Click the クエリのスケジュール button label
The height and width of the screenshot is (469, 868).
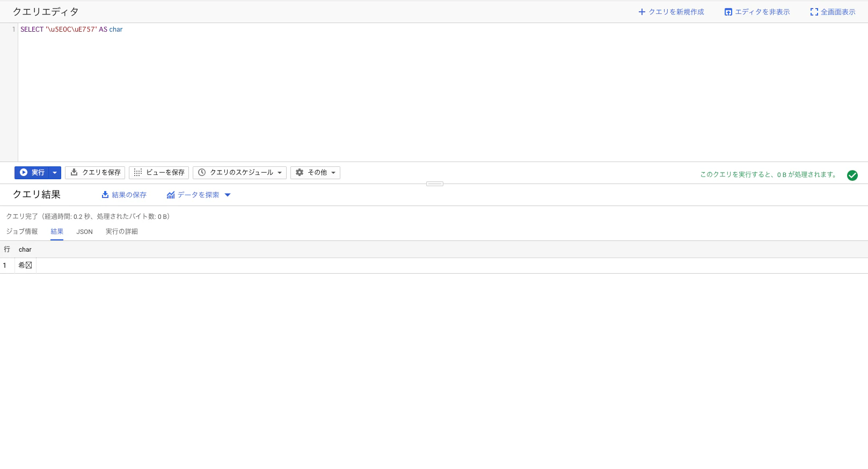[242, 172]
